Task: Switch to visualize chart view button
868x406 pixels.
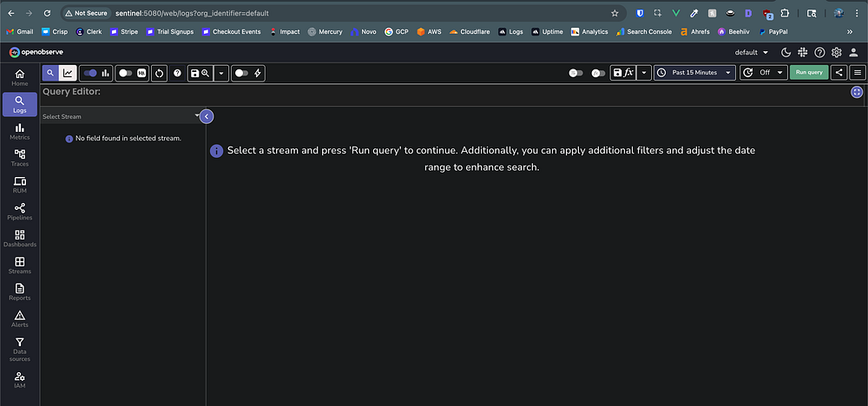Action: [x=68, y=73]
